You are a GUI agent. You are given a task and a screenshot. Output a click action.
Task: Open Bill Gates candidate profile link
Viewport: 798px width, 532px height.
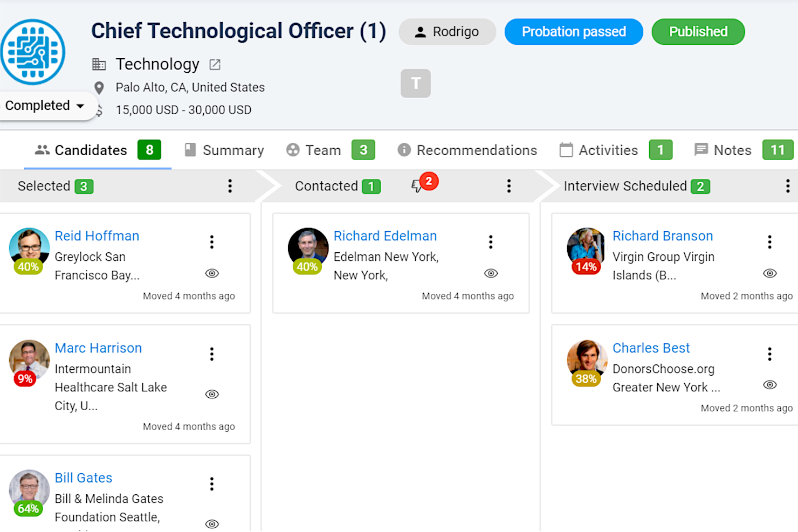coord(84,478)
